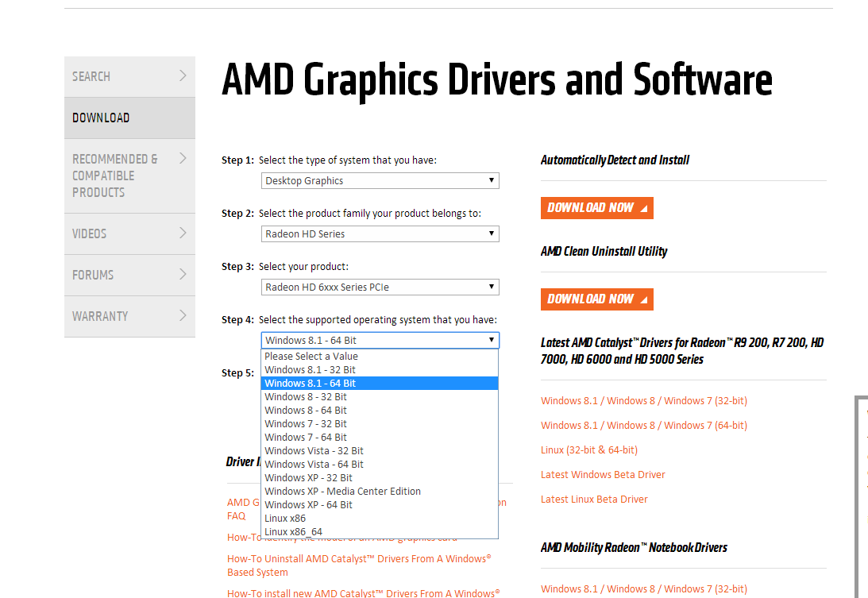Open the Search sidebar section
868x598 pixels.
(x=129, y=76)
